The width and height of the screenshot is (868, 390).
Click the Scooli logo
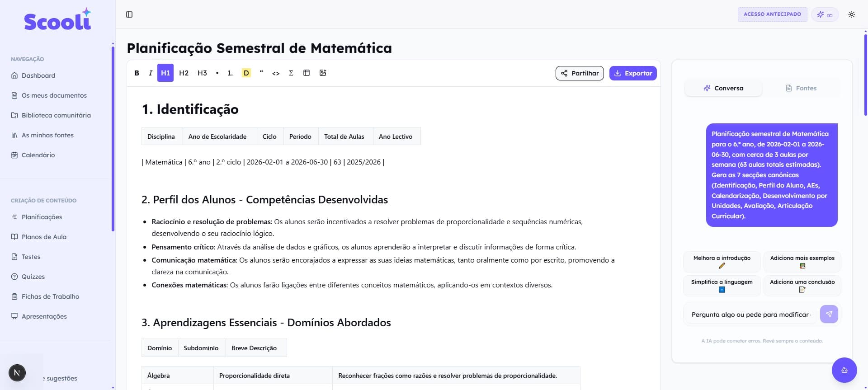pos(57,19)
